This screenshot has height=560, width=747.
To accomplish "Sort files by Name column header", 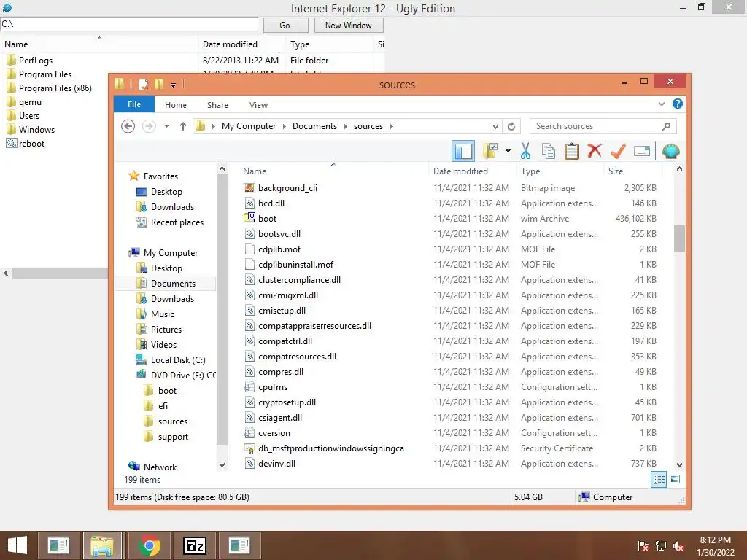I will pos(255,171).
